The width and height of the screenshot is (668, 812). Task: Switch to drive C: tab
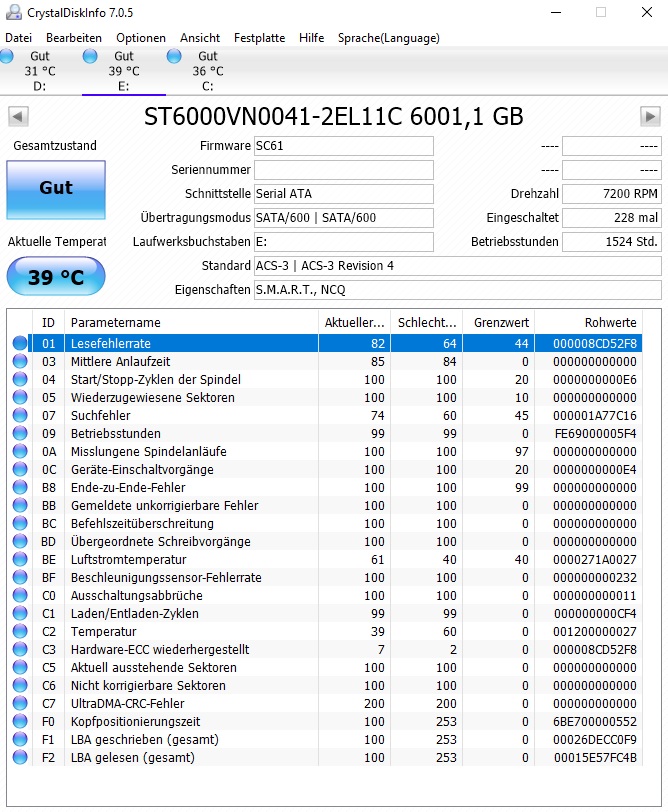tap(207, 71)
